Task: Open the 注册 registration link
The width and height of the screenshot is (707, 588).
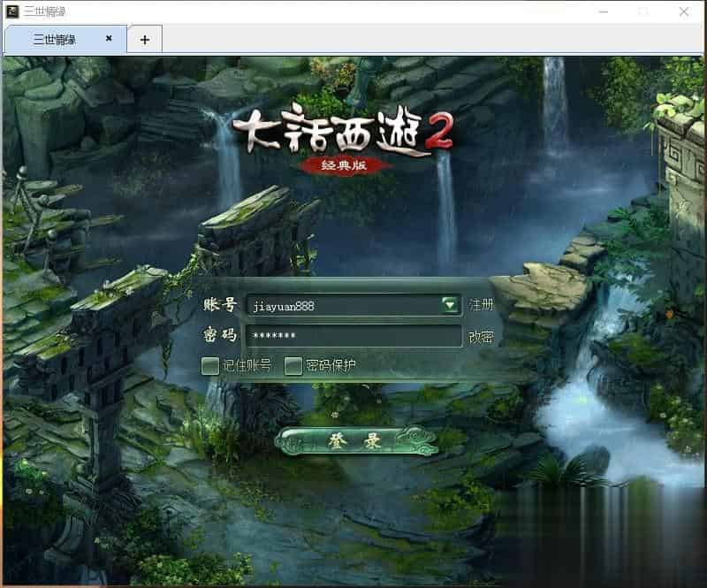Action: click(482, 306)
